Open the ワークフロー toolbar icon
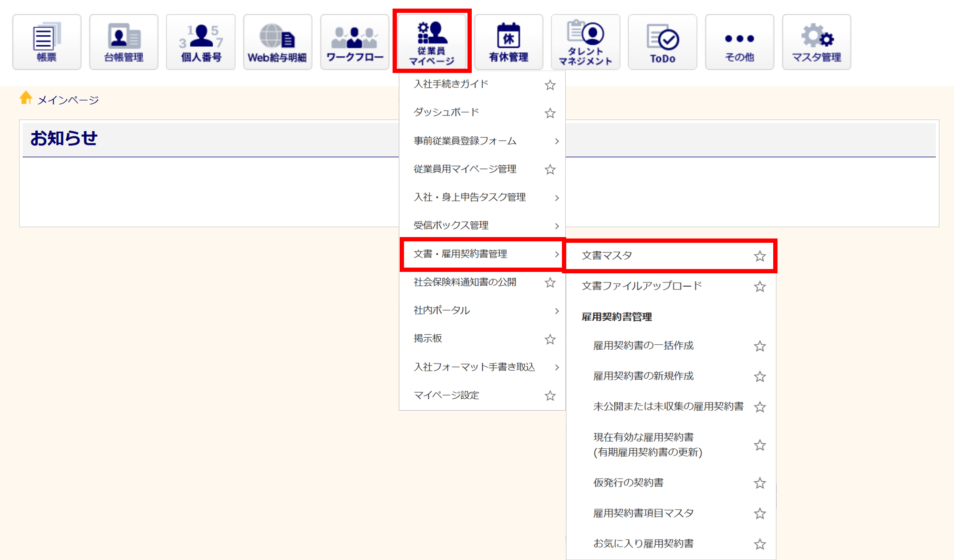Image resolution: width=954 pixels, height=560 pixels. 354,42
